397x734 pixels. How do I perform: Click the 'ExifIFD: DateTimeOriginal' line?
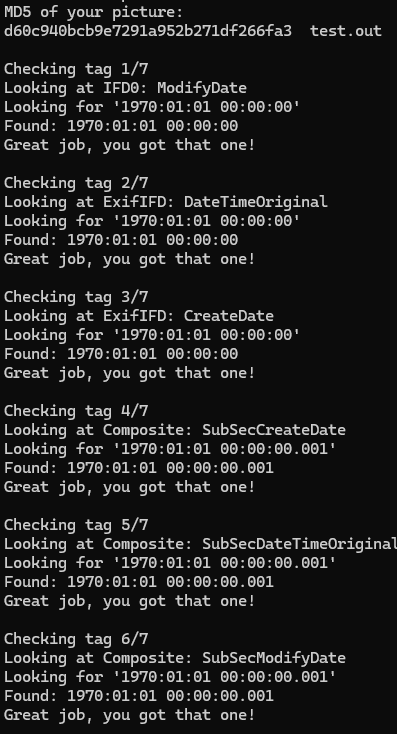[166, 202]
